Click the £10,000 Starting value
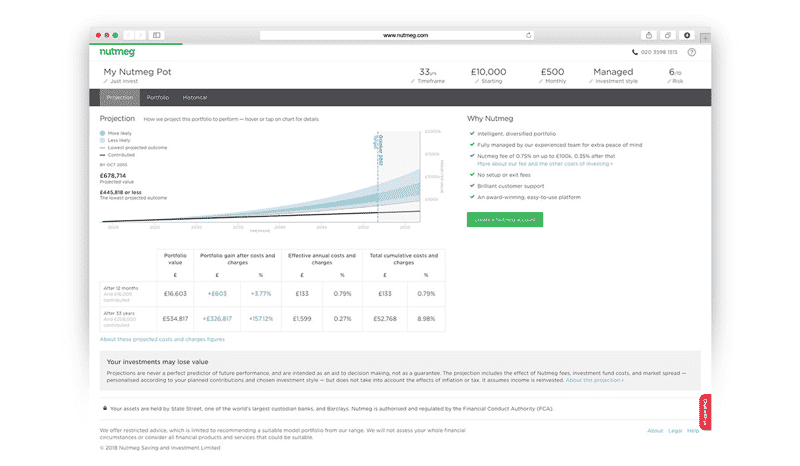This screenshot has height=466, width=800. tap(488, 72)
